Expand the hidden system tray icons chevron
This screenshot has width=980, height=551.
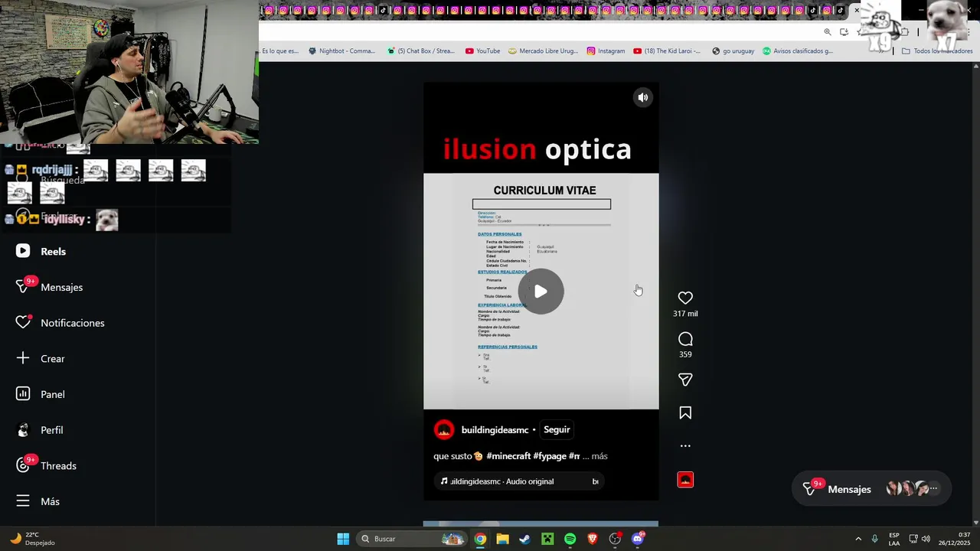(x=858, y=539)
